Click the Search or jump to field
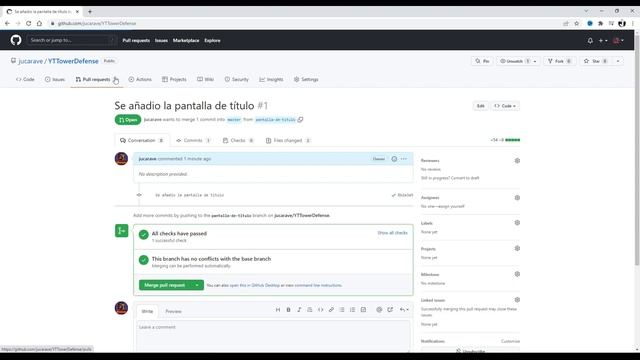 (x=71, y=40)
